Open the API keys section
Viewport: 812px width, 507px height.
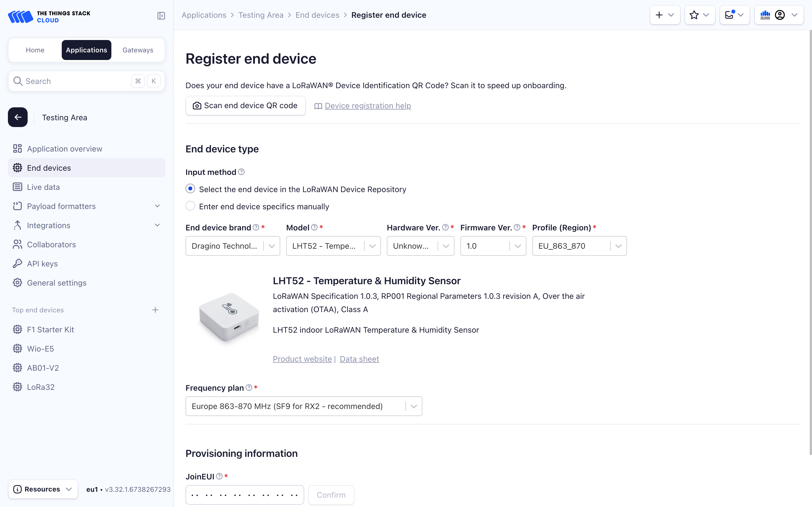[42, 264]
